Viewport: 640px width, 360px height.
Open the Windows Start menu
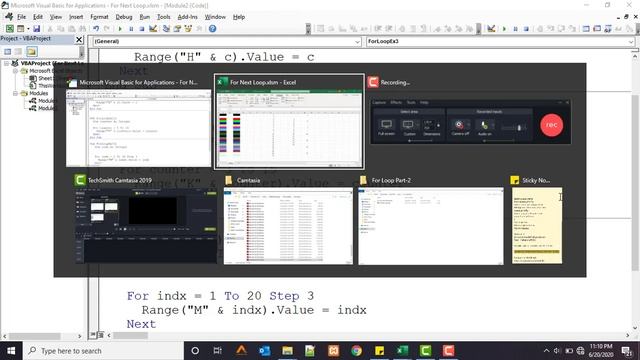click(11, 351)
